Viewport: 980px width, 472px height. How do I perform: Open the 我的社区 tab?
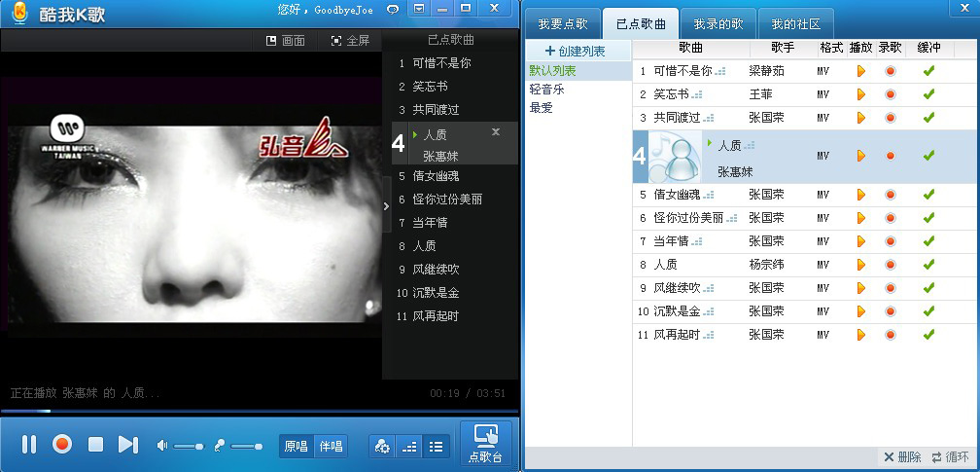[x=796, y=24]
